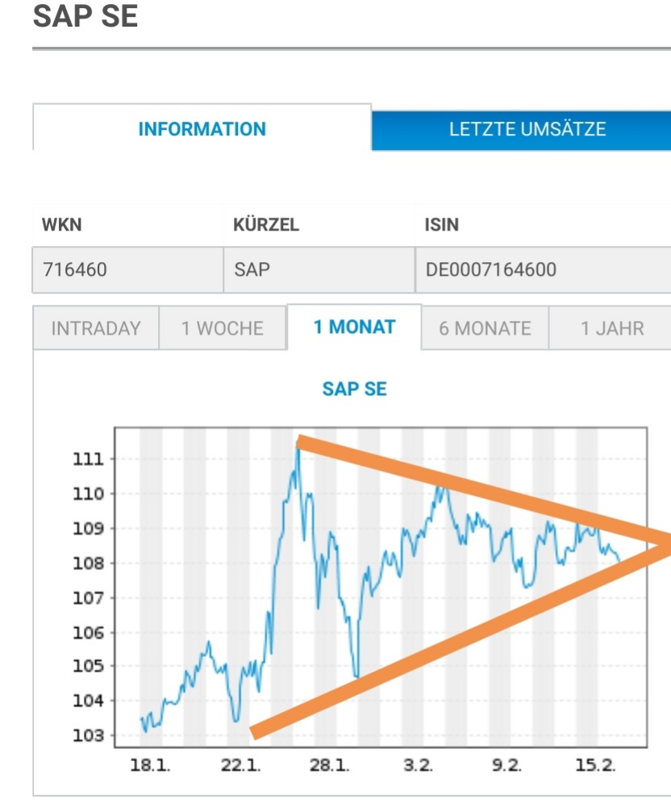Switch to the INFORMATION tab

pos(202,129)
